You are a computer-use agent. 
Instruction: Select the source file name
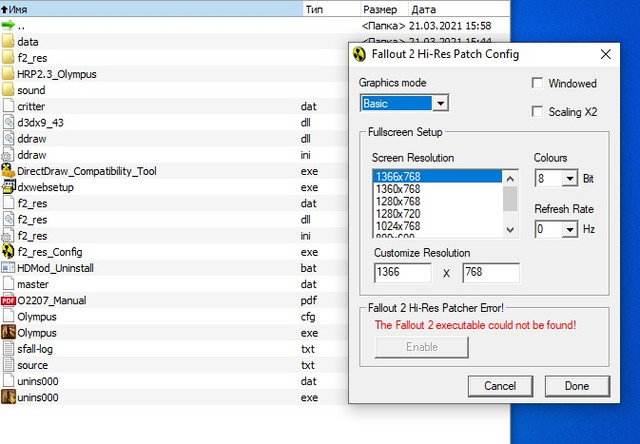(32, 365)
